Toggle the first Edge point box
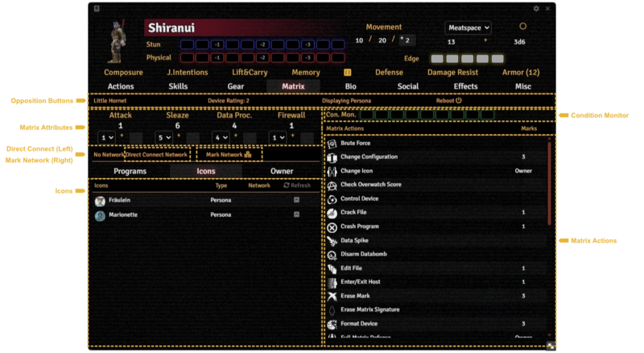 tap(436, 59)
